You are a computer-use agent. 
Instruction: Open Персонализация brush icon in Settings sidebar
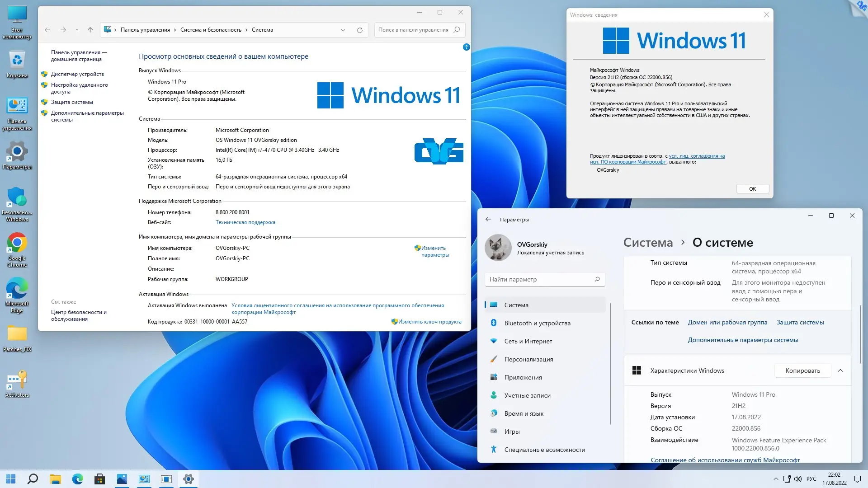coord(493,359)
